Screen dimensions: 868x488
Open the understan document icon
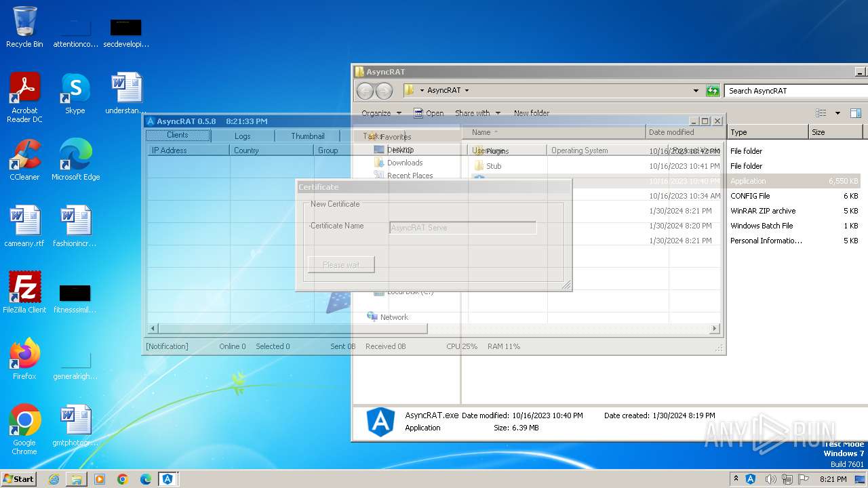[x=126, y=94]
